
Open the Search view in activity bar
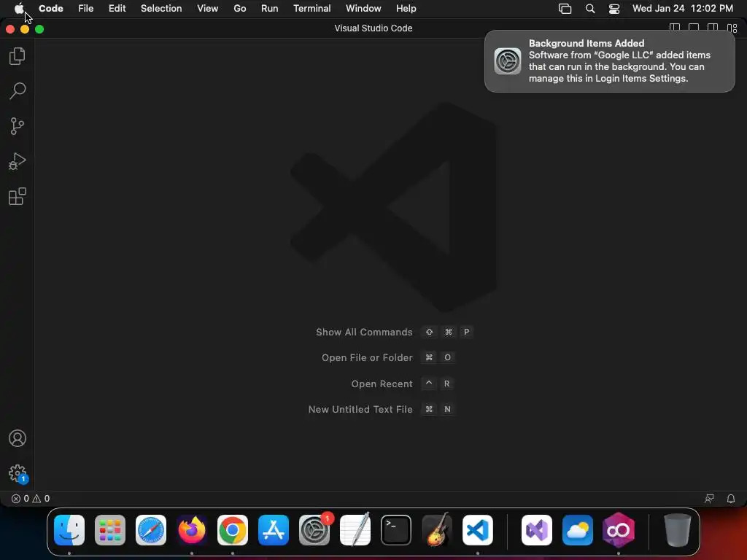pos(18,91)
